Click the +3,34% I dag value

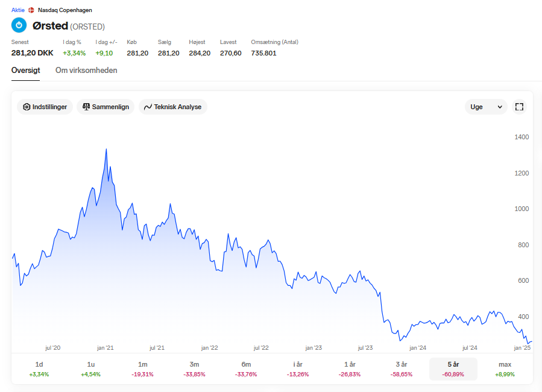pos(74,53)
